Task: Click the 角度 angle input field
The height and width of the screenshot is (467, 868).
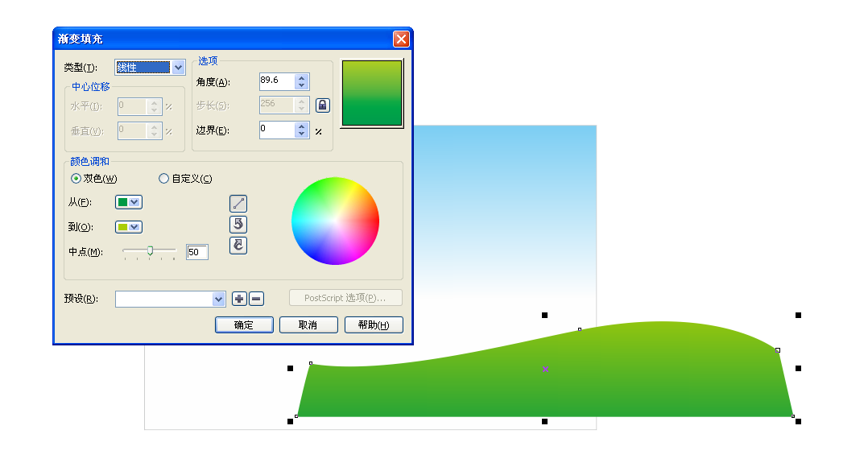Action: (277, 81)
